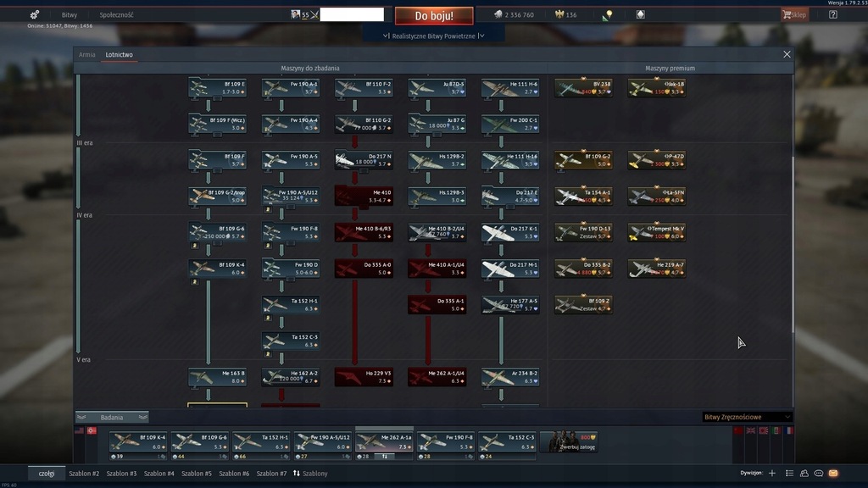Screen dimensions: 868x488
Task: Open the settings gear menu
Action: [x=34, y=14]
